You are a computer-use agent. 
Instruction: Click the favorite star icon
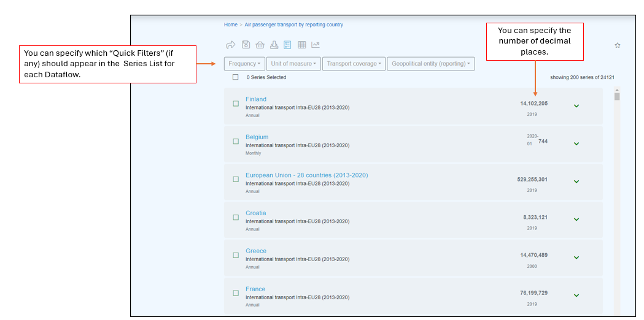(x=617, y=45)
